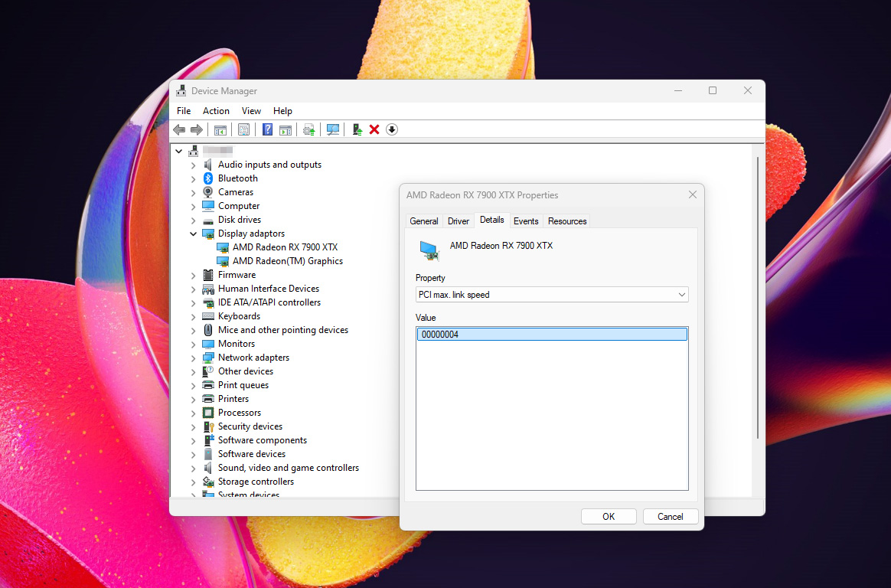This screenshot has width=891, height=588.
Task: Open the File menu
Action: pyautogui.click(x=184, y=111)
